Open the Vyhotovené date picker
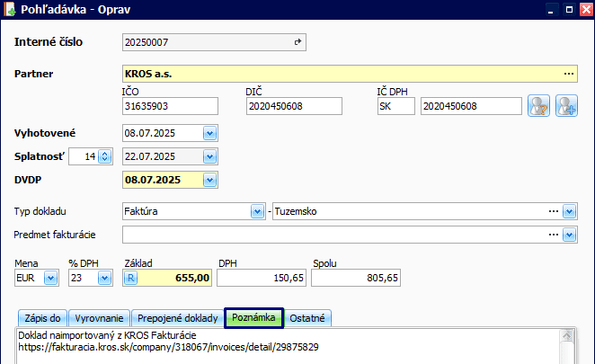595x364 pixels. [x=210, y=133]
